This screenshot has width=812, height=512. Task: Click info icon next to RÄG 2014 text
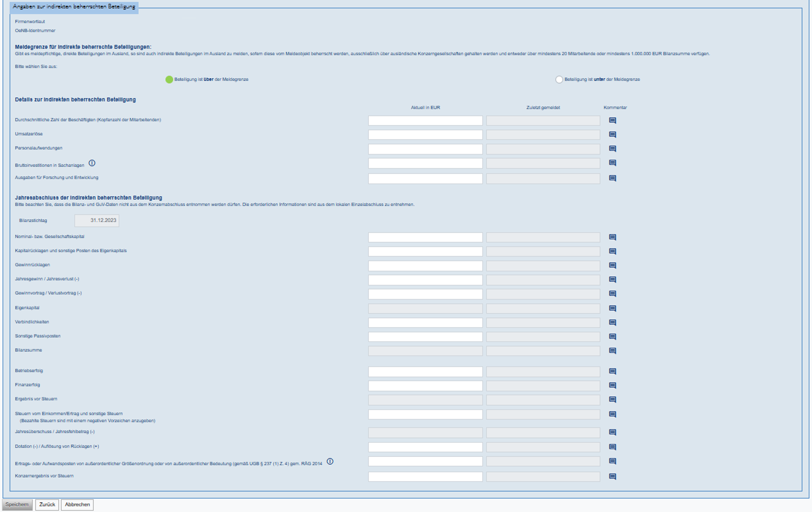tap(330, 461)
